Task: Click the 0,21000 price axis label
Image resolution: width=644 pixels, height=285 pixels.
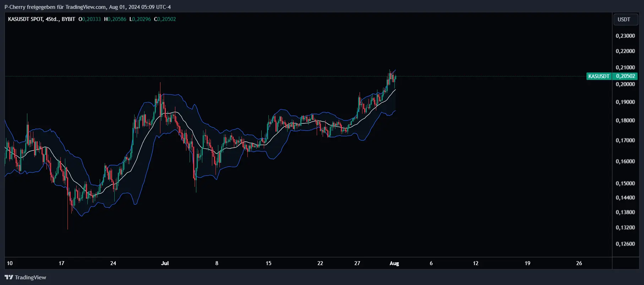Action: tap(625, 68)
